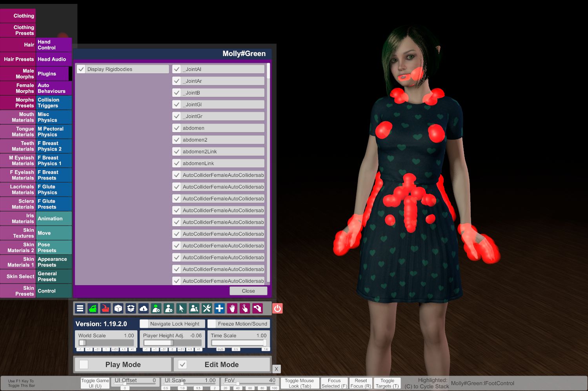Open the Hub cloud download icon

pos(143,308)
